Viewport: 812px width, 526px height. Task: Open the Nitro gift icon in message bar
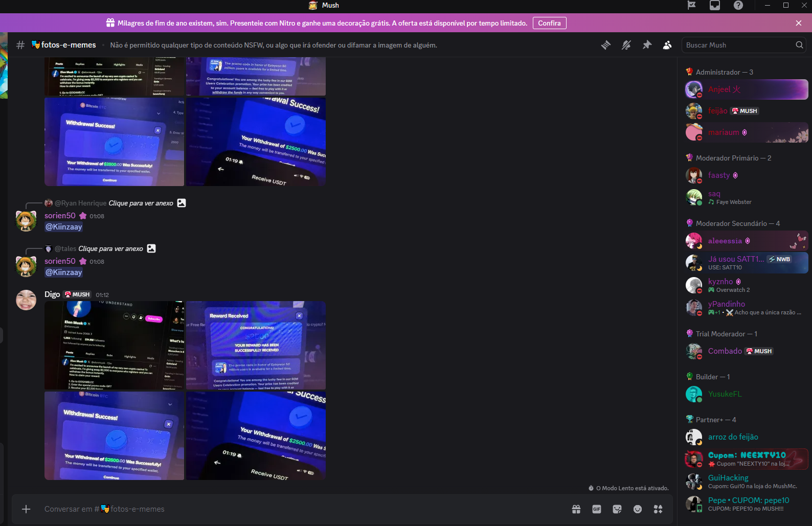point(576,509)
